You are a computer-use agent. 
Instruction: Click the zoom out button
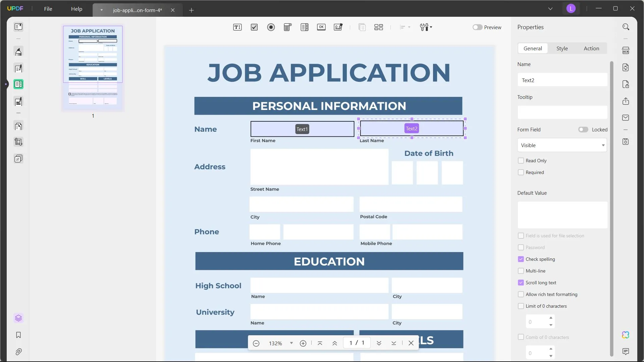(x=256, y=343)
